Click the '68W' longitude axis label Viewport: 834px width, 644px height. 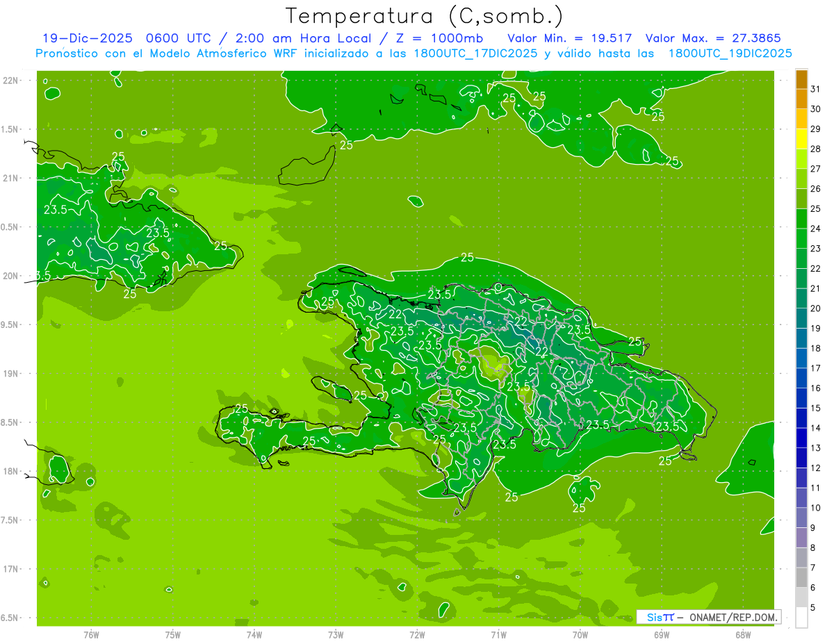coord(743,634)
